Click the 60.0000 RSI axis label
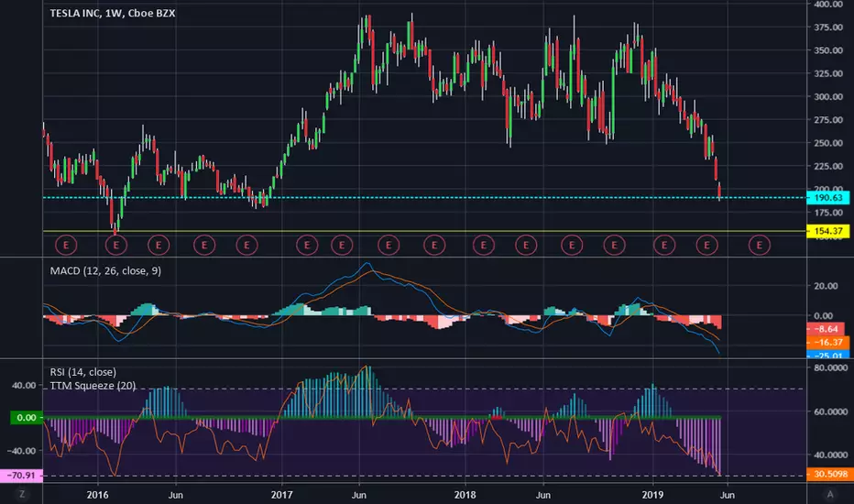The image size is (854, 504). tap(830, 411)
